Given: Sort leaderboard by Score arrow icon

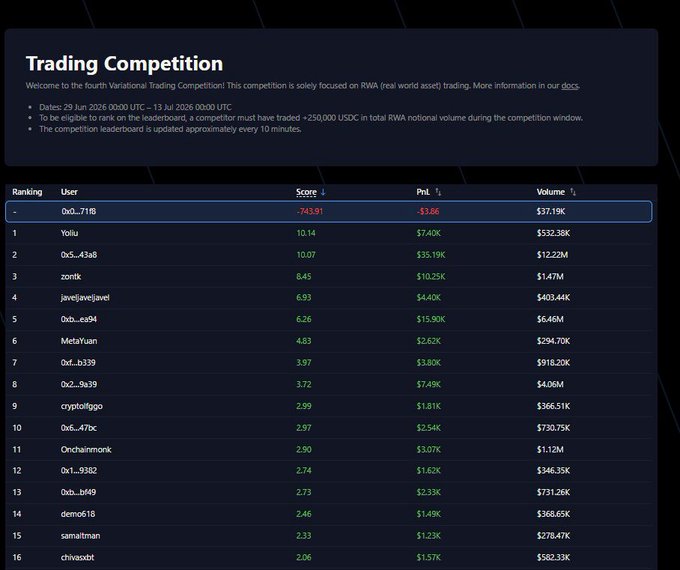Looking at the screenshot, I should [x=323, y=192].
